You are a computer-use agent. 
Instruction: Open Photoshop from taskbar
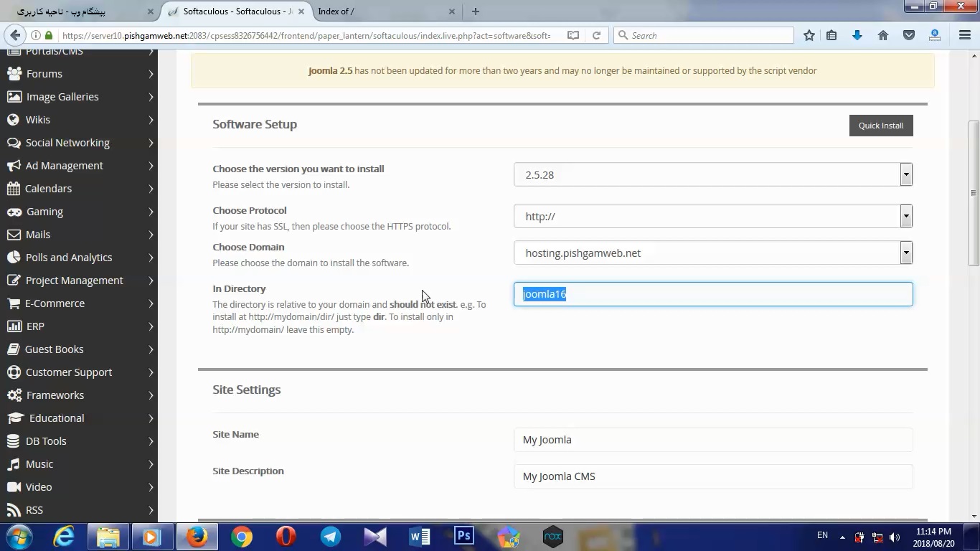pos(464,537)
